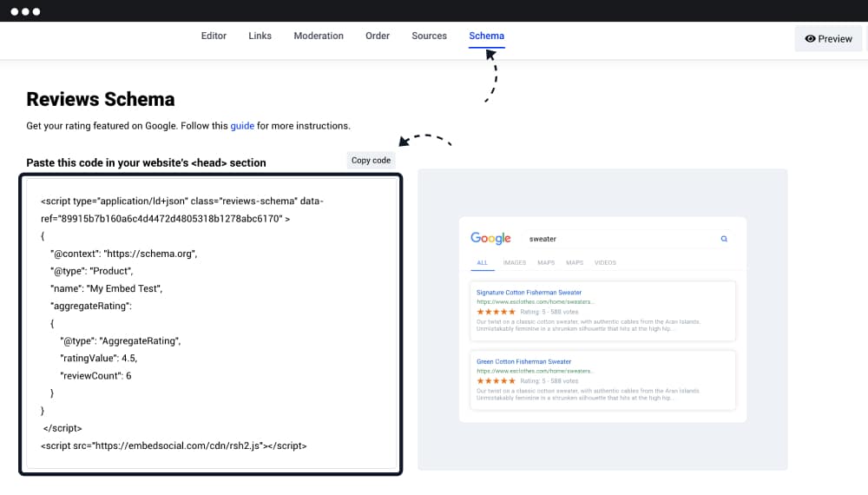Viewport: 868px width, 495px height.
Task: Select the Schema tab
Action: [486, 36]
